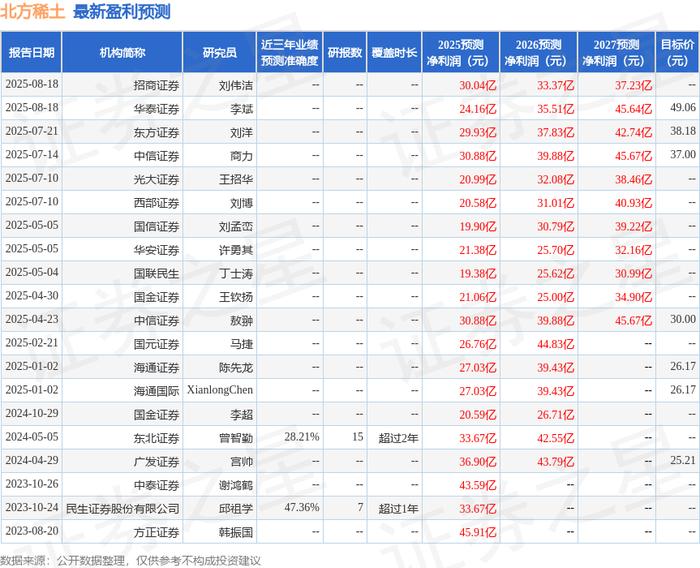
Task: Click 2027 profit 38.46亿
Action: (633, 180)
